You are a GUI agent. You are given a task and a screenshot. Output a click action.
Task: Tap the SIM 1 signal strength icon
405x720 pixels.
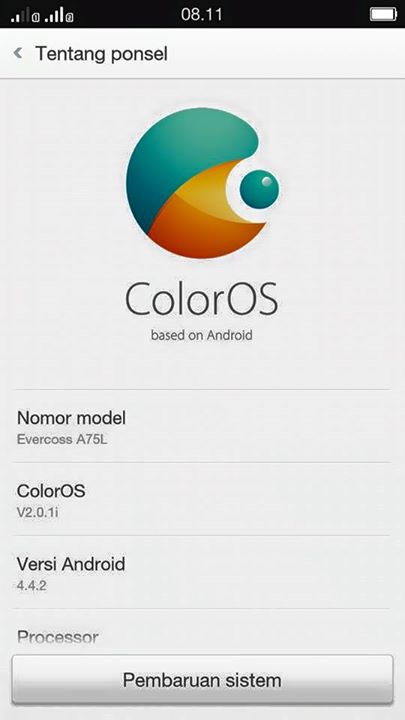click(x=26, y=15)
